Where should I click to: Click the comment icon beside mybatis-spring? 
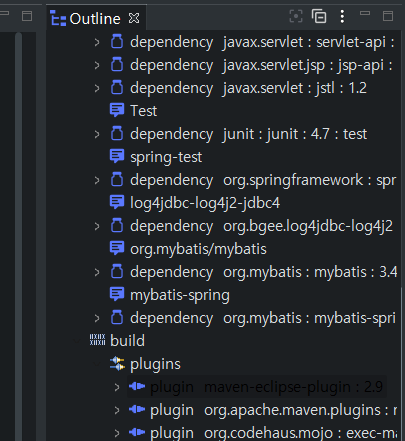point(117,294)
